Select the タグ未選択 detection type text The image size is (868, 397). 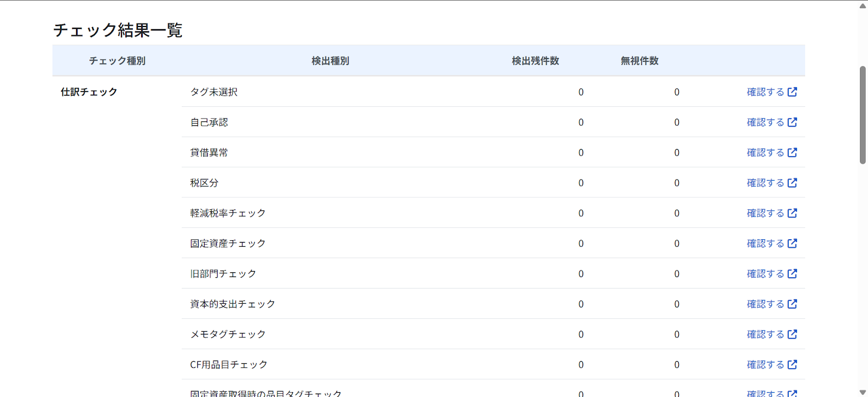coord(214,92)
